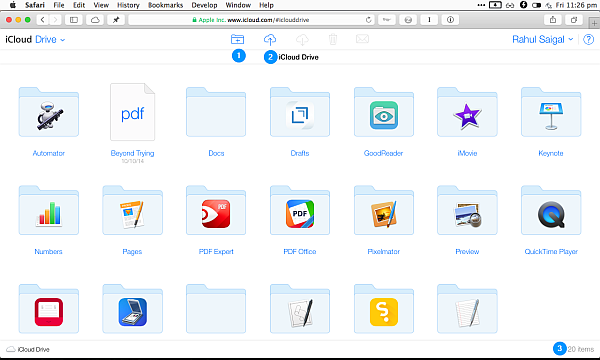This screenshot has height=360, width=600.
Task: Open the Automator folder
Action: [x=49, y=112]
